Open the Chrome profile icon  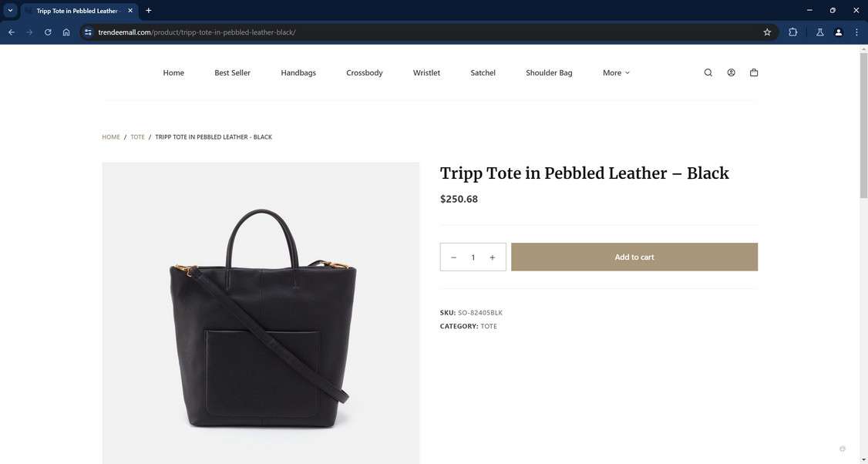tap(838, 32)
